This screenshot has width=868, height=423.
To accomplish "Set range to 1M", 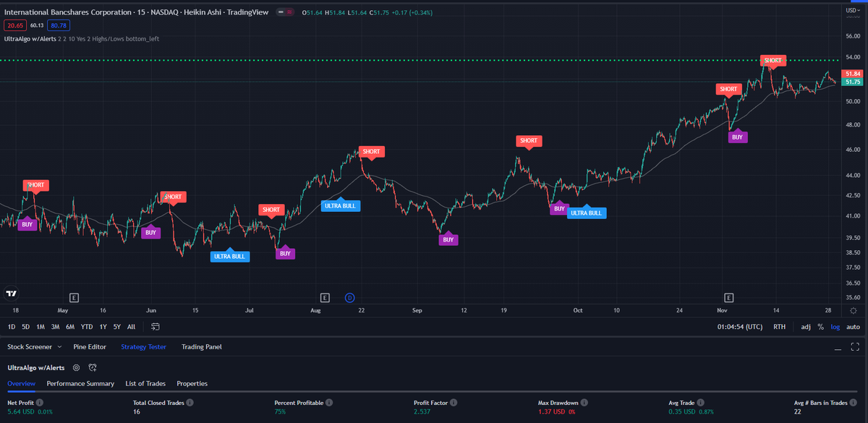I will 41,327.
